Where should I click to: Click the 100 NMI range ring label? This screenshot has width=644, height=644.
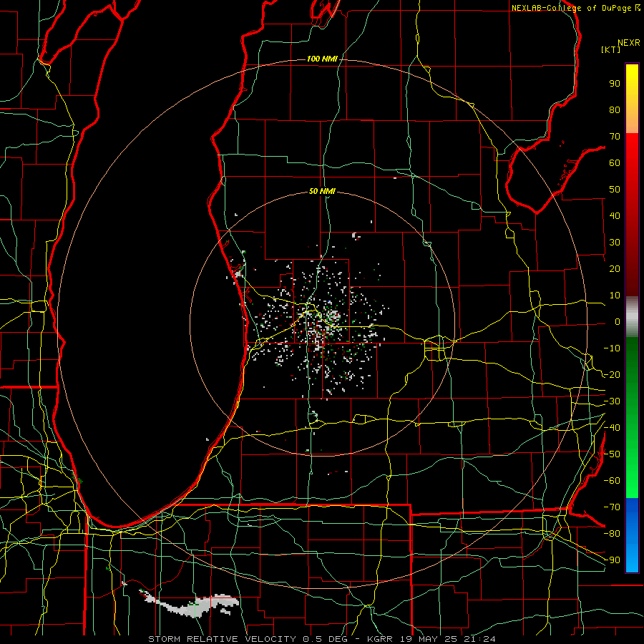[x=322, y=59]
